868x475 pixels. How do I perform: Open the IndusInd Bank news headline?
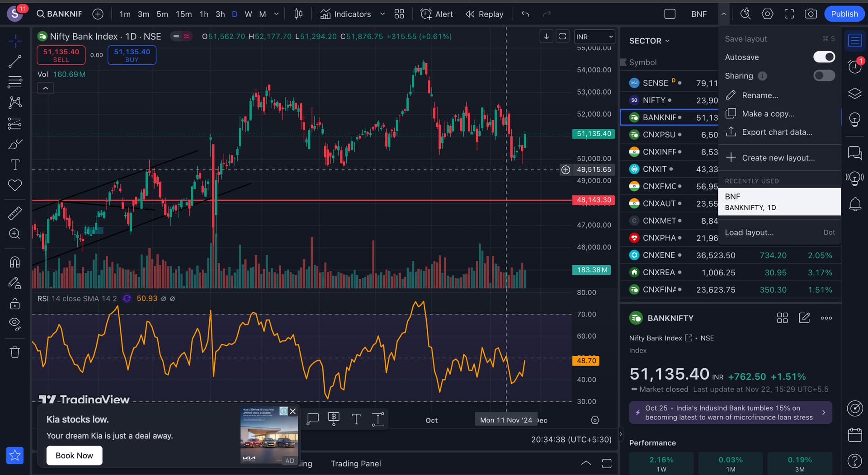(730, 413)
